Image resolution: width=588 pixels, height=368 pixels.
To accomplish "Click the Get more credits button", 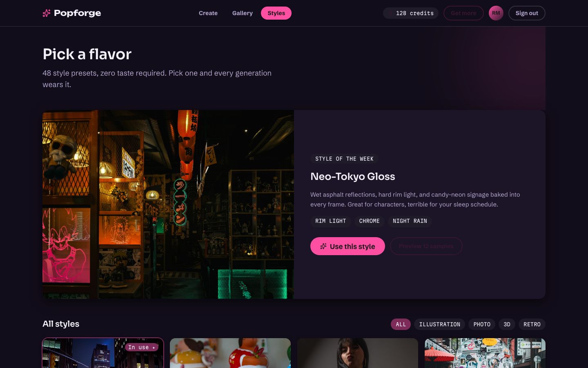I will 463,13.
